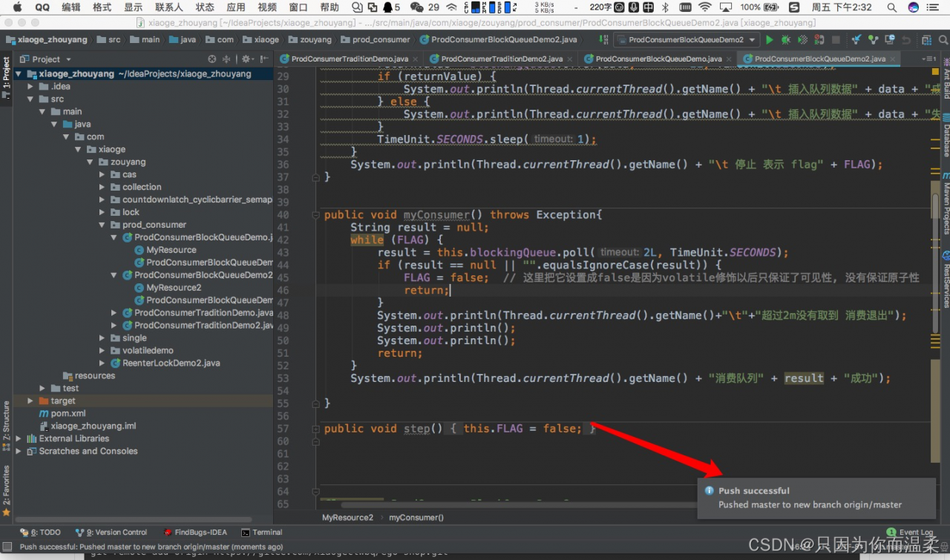Fold the myConsumer method at line 40
Screen dimensions: 950x560
[x=318, y=215]
